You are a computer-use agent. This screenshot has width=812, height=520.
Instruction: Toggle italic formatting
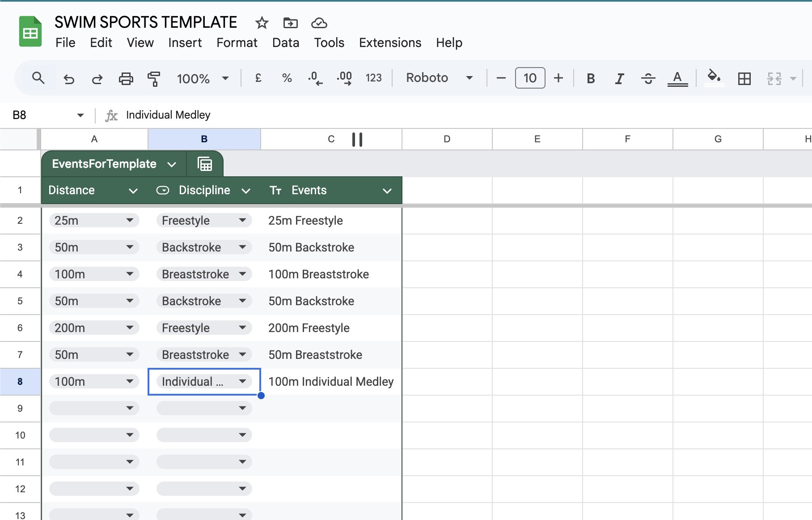[x=619, y=79]
